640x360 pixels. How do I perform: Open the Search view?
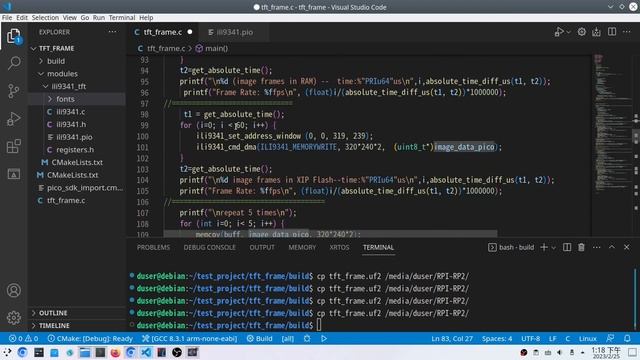[x=14, y=63]
